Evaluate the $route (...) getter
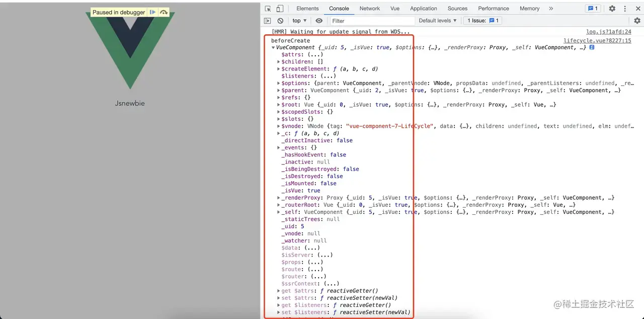Image resolution: width=644 pixels, height=319 pixels. tap(315, 269)
